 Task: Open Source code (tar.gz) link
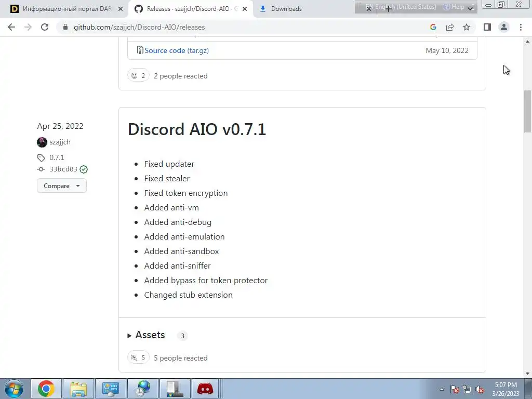click(177, 50)
